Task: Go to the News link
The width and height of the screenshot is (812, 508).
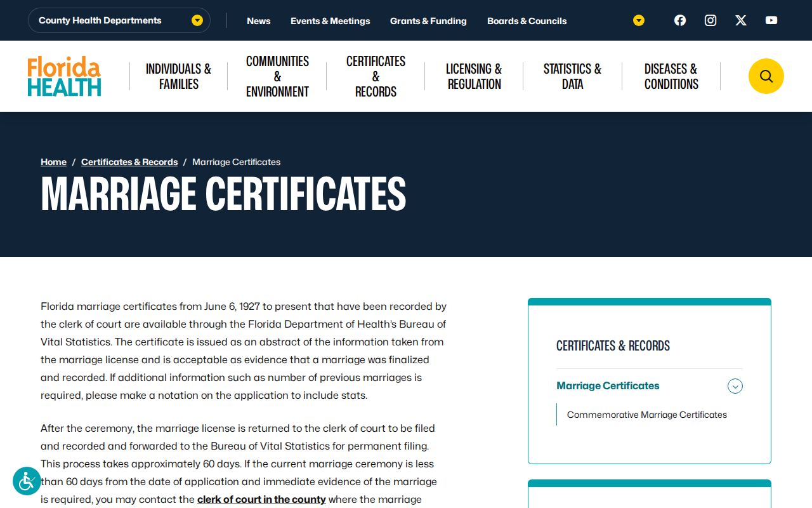Action: pyautogui.click(x=259, y=21)
